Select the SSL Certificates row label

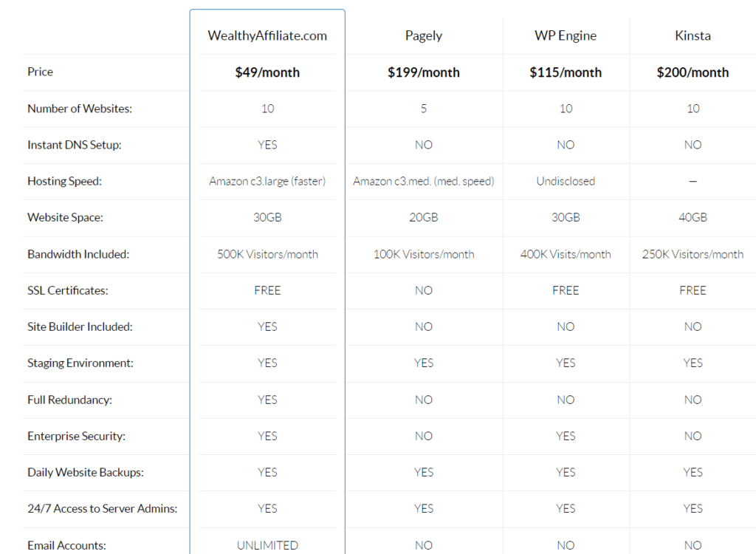pyautogui.click(x=67, y=290)
